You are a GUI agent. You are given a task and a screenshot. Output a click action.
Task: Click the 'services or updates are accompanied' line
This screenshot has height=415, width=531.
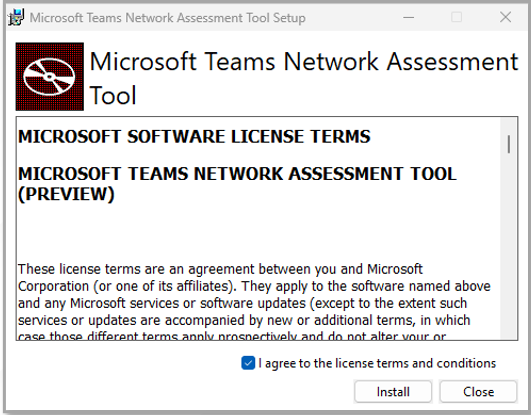click(244, 320)
